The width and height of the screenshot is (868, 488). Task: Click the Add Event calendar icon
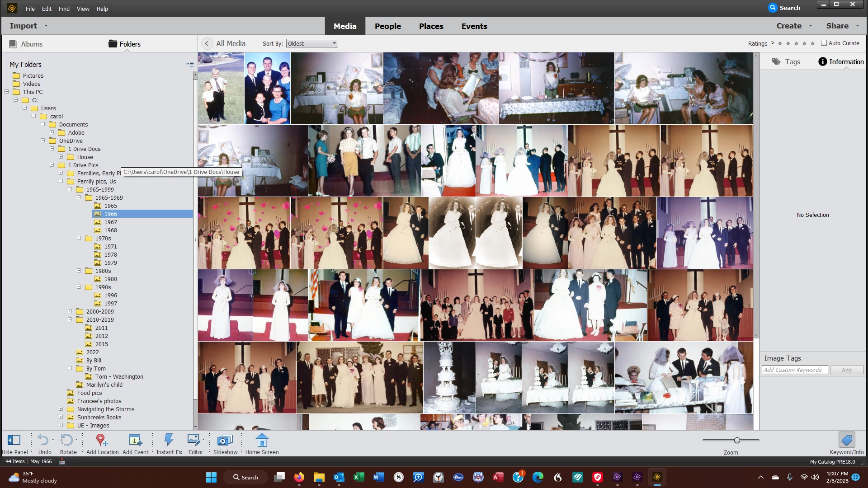[x=135, y=440]
